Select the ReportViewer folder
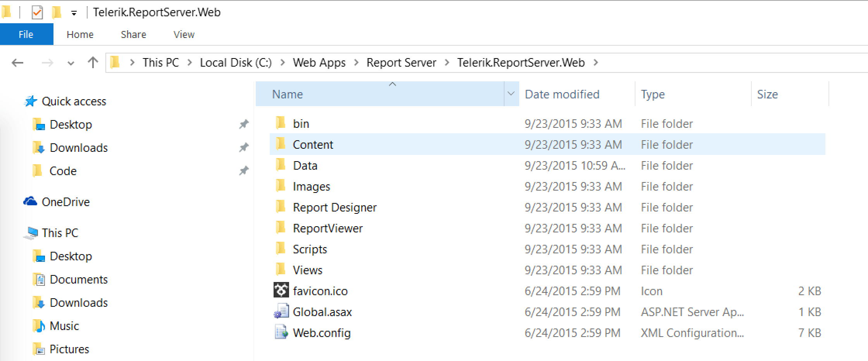 tap(327, 228)
